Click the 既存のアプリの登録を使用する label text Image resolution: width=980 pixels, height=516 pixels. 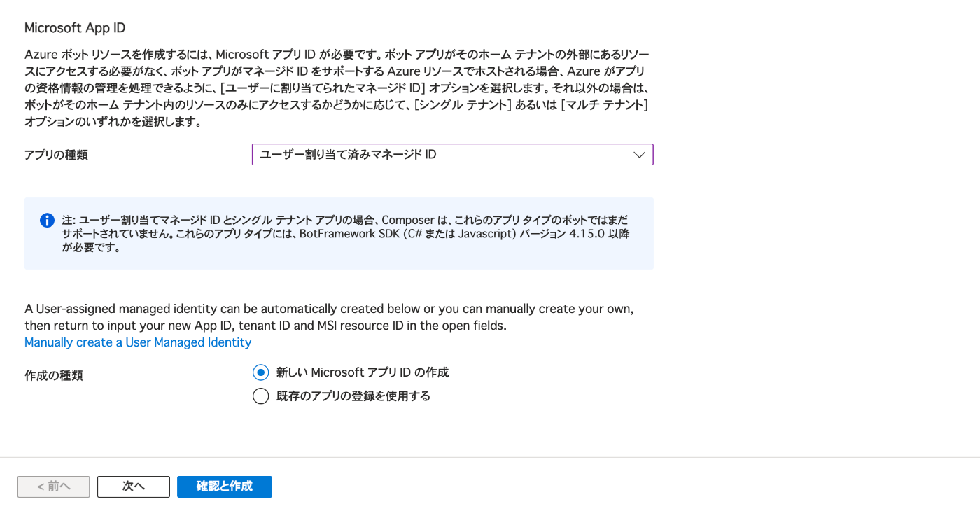point(353,396)
